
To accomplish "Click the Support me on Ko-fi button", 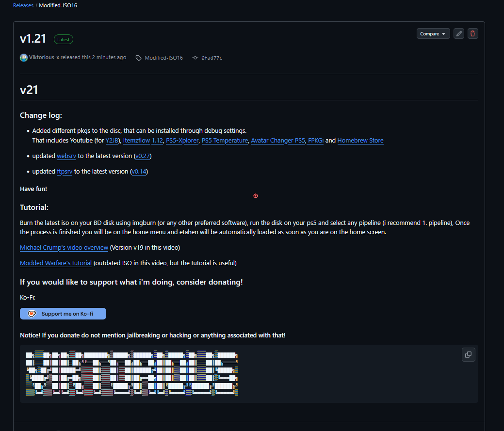I will pos(63,314).
